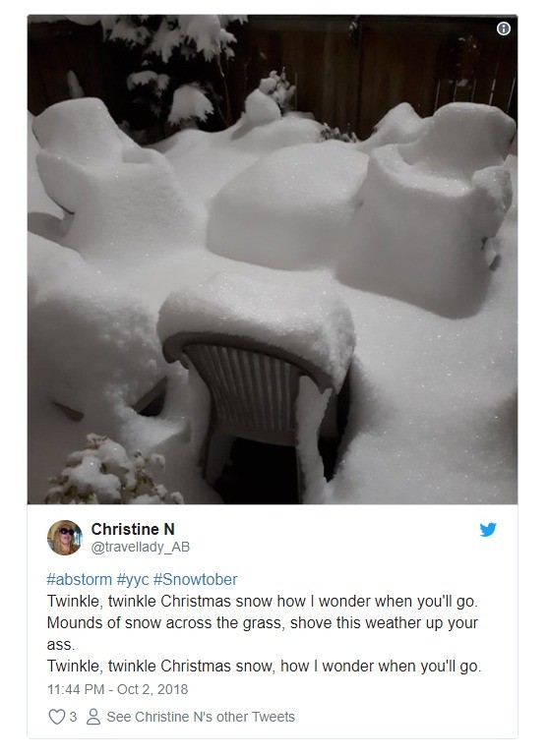Image resolution: width=549 pixels, height=756 pixels.
Task: Like the tweet with the heart icon
Action: pyautogui.click(x=56, y=717)
